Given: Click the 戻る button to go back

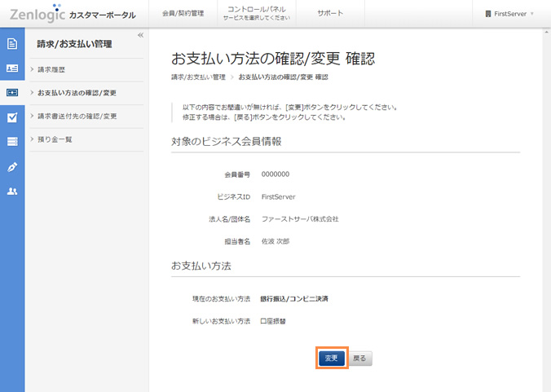Looking at the screenshot, I should coord(359,358).
